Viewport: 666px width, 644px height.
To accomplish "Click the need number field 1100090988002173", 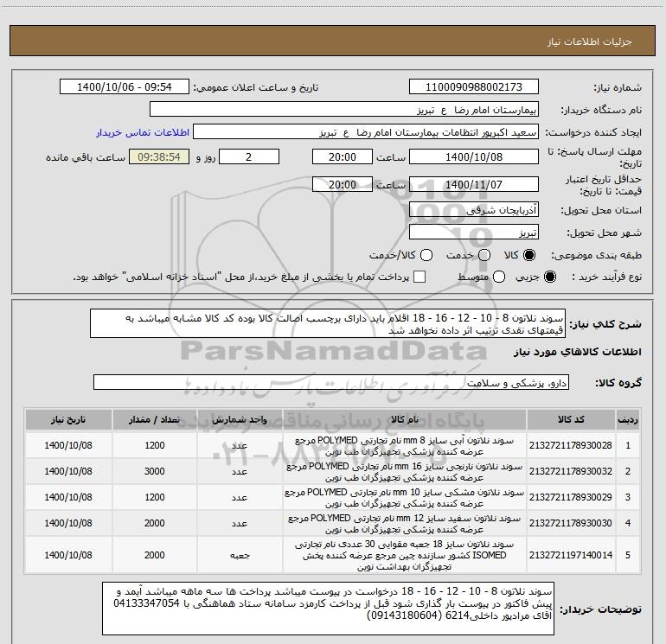I will (x=474, y=87).
